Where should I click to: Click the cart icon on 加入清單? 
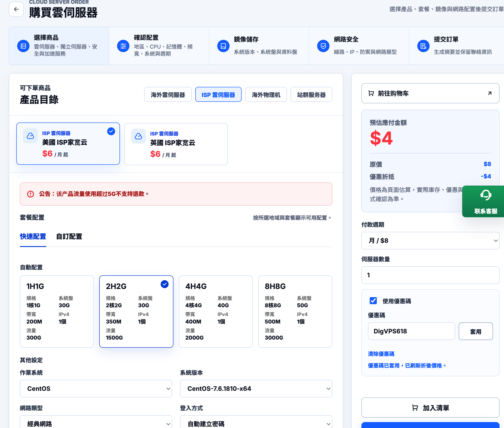pos(415,408)
